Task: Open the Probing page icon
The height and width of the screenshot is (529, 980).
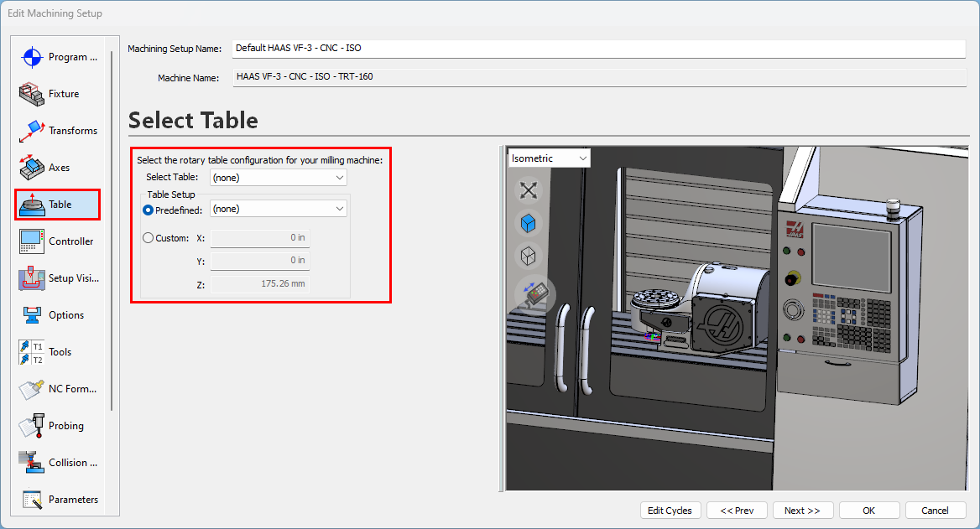Action: click(31, 425)
